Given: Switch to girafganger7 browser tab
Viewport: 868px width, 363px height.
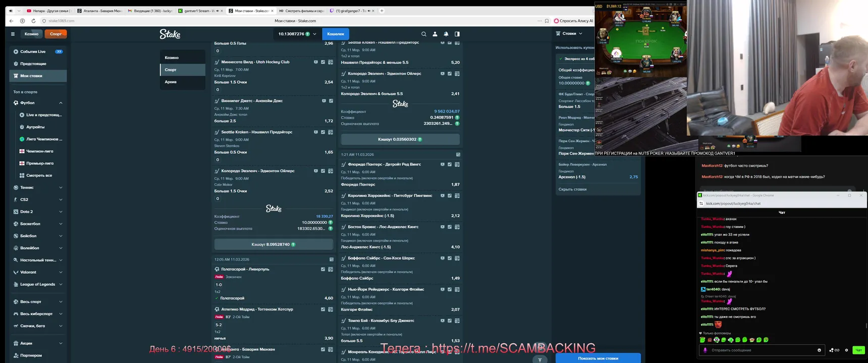Looking at the screenshot, I should [352, 11].
